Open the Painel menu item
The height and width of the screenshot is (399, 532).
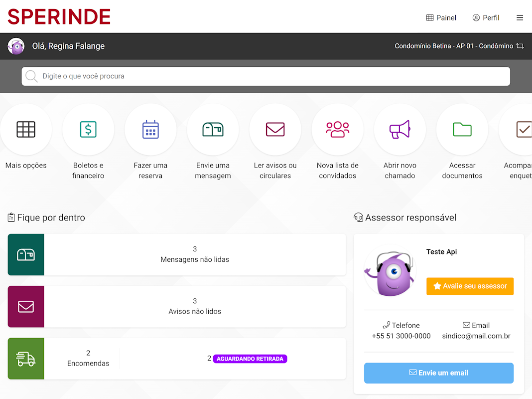tap(441, 17)
